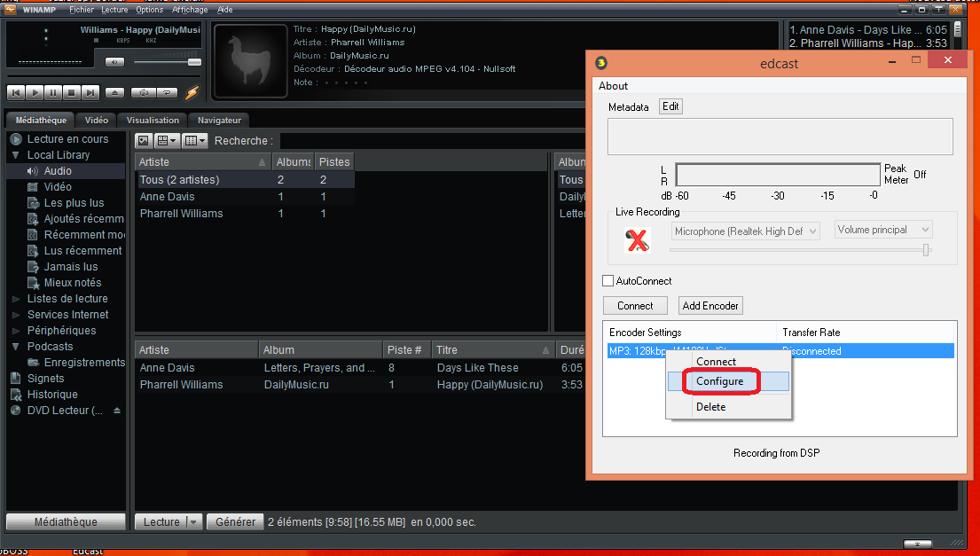This screenshot has height=556, width=980.
Task: Open the third toolbar columns-view dropdown
Action: tap(194, 141)
